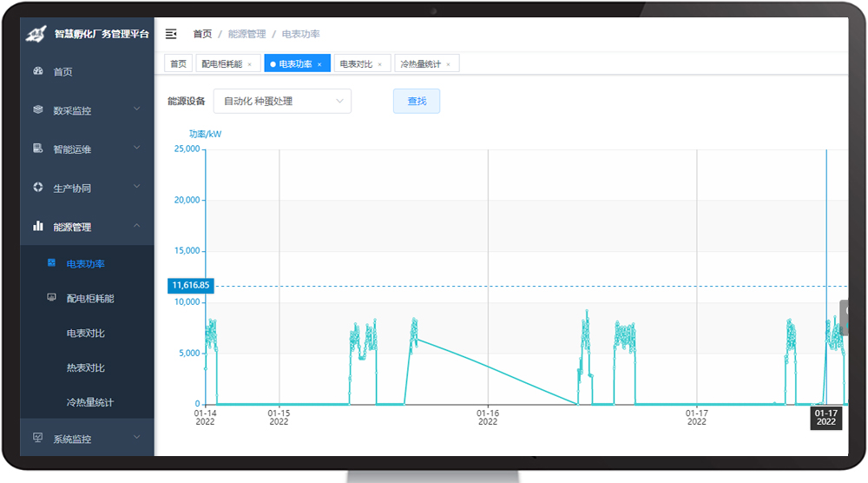
Task: Open the 能源设备 dropdown
Action: [282, 102]
